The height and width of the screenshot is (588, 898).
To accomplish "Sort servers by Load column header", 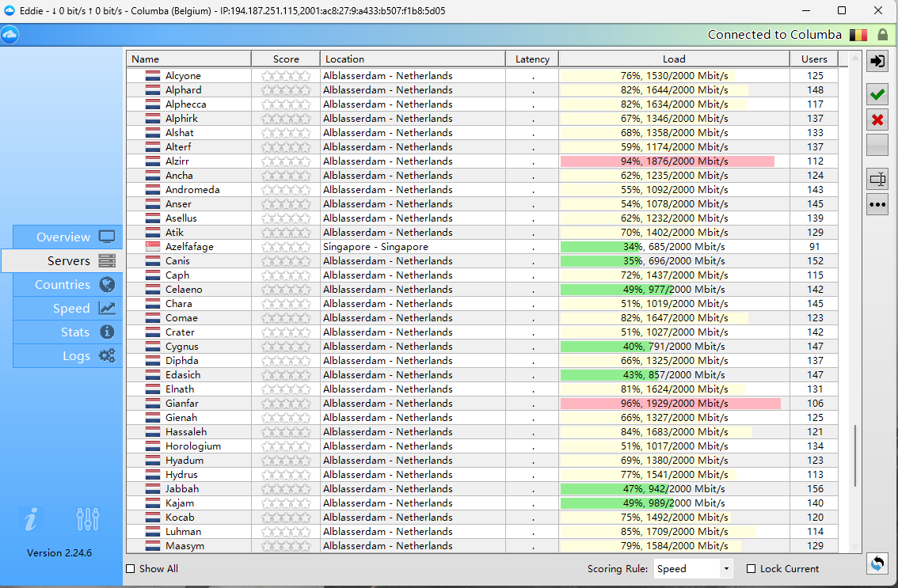I will 674,59.
